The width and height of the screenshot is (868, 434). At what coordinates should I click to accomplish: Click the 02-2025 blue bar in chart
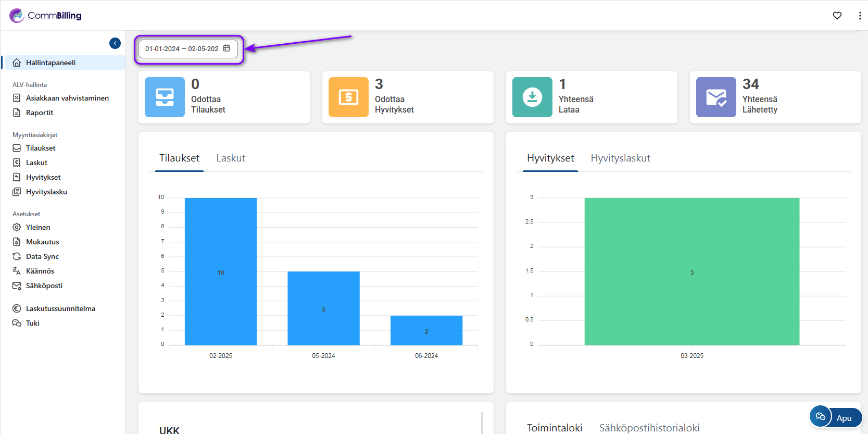click(x=221, y=271)
